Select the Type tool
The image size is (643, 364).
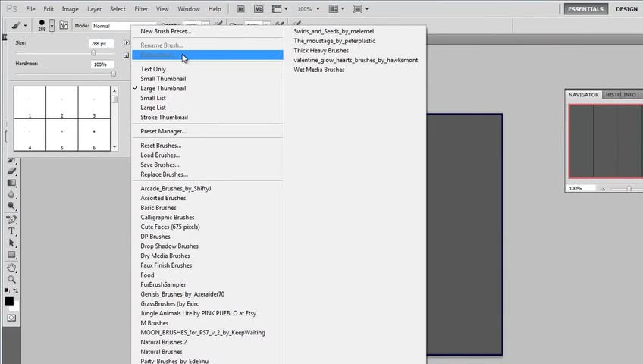(x=11, y=231)
